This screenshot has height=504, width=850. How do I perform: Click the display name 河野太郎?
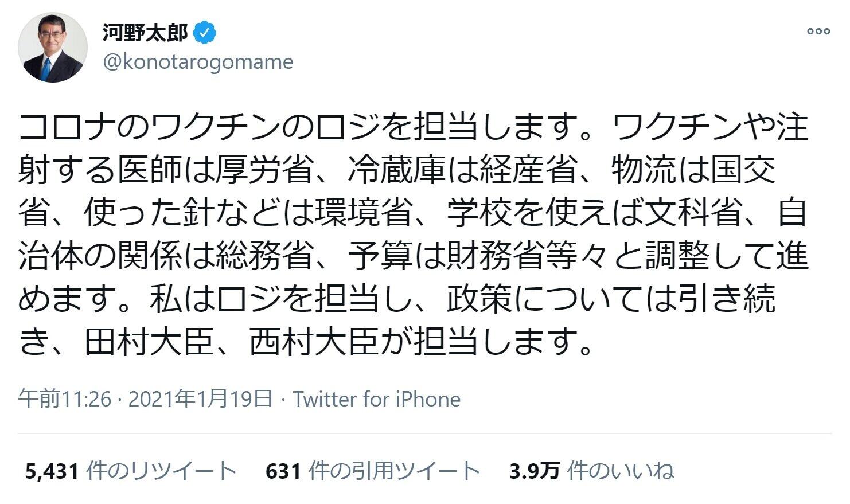pyautogui.click(x=145, y=33)
